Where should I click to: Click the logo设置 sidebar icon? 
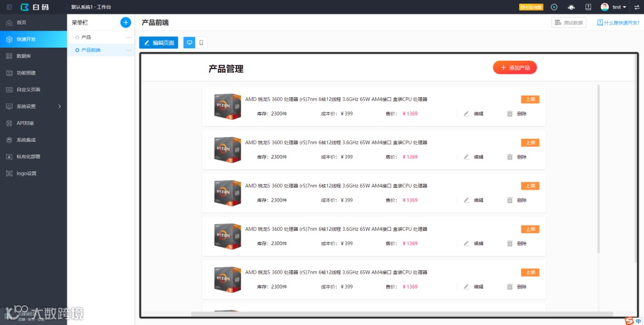tap(9, 174)
